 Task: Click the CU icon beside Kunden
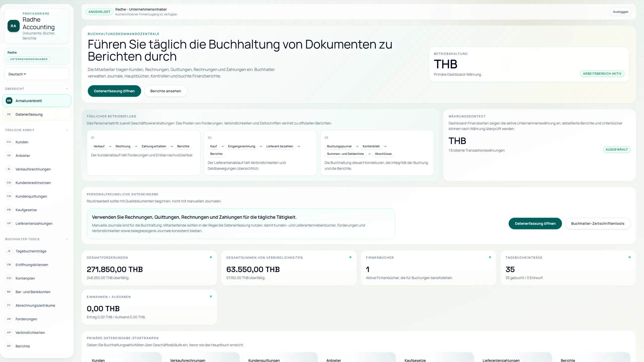9,142
